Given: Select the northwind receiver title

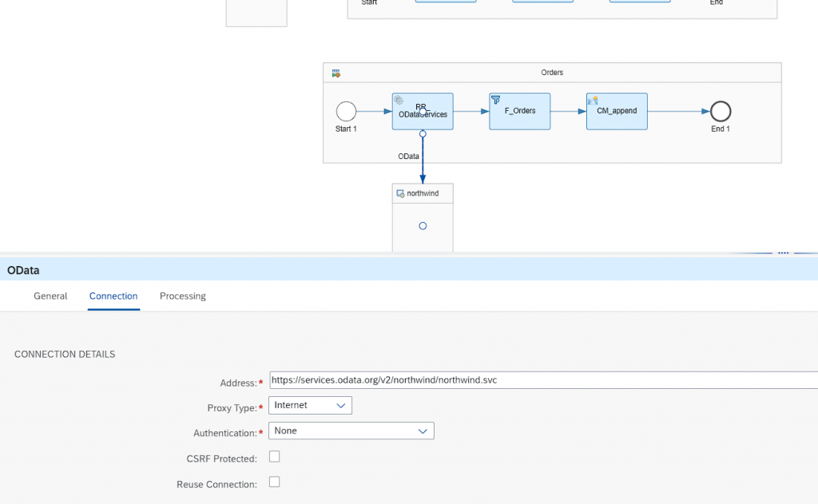Looking at the screenshot, I should [423, 193].
